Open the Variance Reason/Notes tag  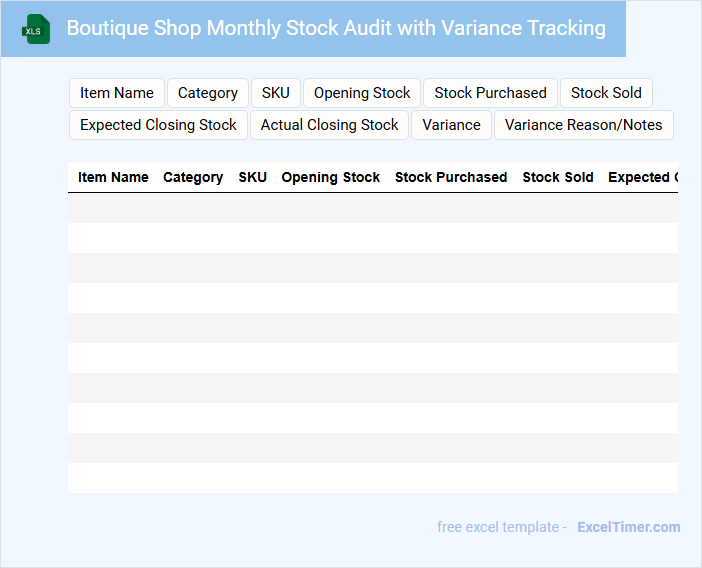[x=584, y=125]
